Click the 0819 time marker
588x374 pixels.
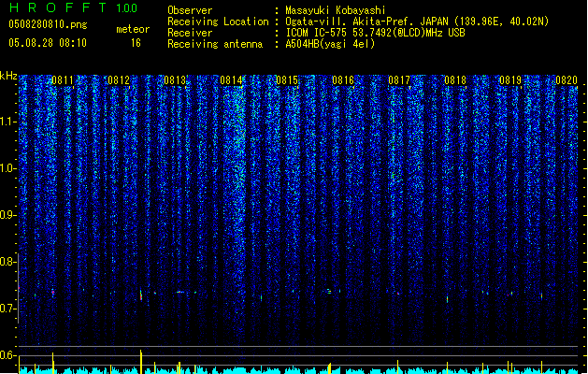click(x=510, y=80)
